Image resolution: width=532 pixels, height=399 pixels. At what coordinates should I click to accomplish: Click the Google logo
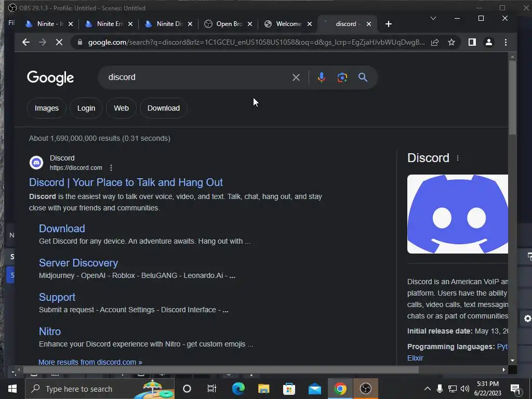tap(50, 78)
